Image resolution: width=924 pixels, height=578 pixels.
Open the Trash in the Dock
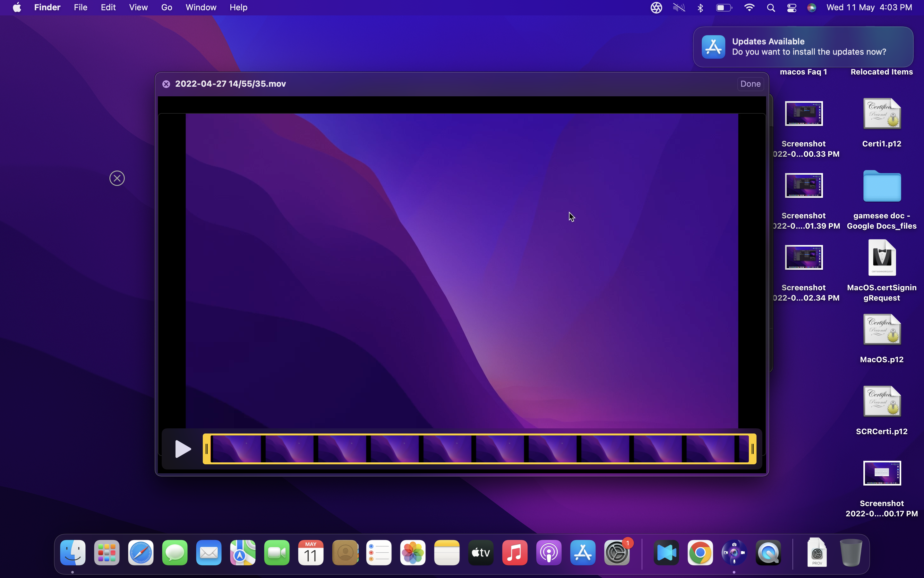[x=851, y=552]
